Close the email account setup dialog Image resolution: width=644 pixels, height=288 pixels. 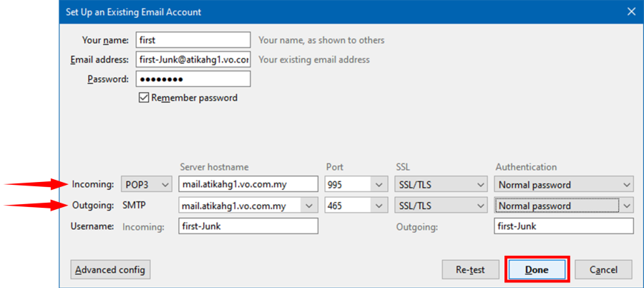630,11
